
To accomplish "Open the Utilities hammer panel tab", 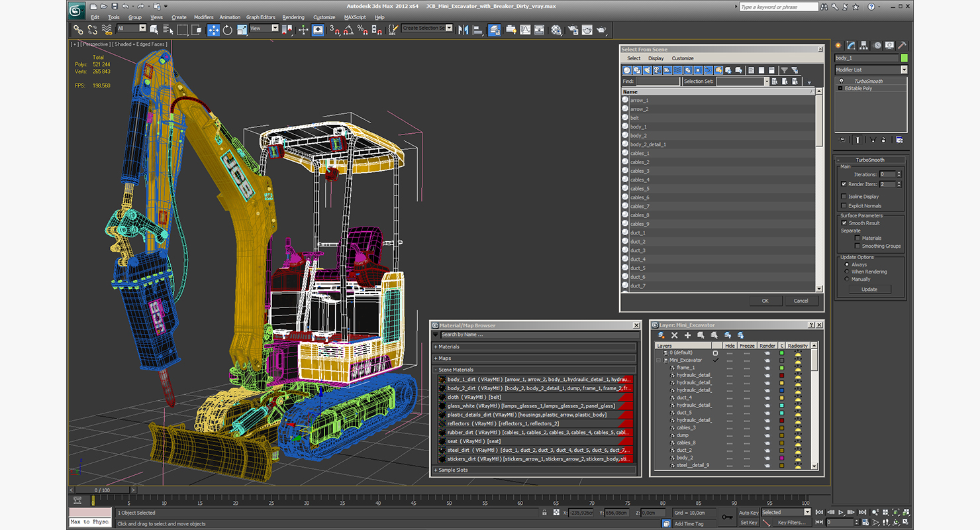I will click(901, 46).
